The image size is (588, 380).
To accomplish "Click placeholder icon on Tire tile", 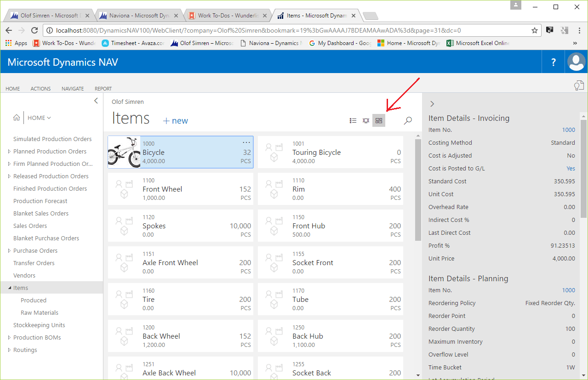I will click(x=124, y=299).
